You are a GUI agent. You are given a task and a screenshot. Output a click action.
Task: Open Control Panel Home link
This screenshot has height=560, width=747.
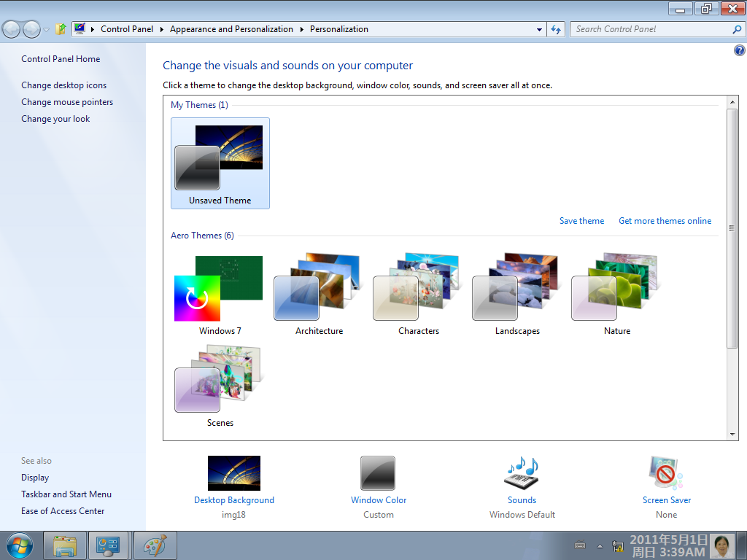tap(61, 59)
